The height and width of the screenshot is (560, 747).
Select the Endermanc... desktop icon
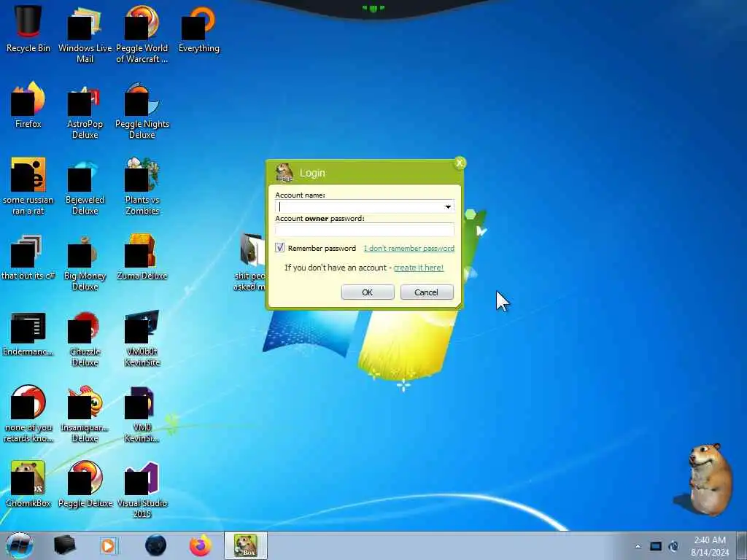(x=28, y=333)
